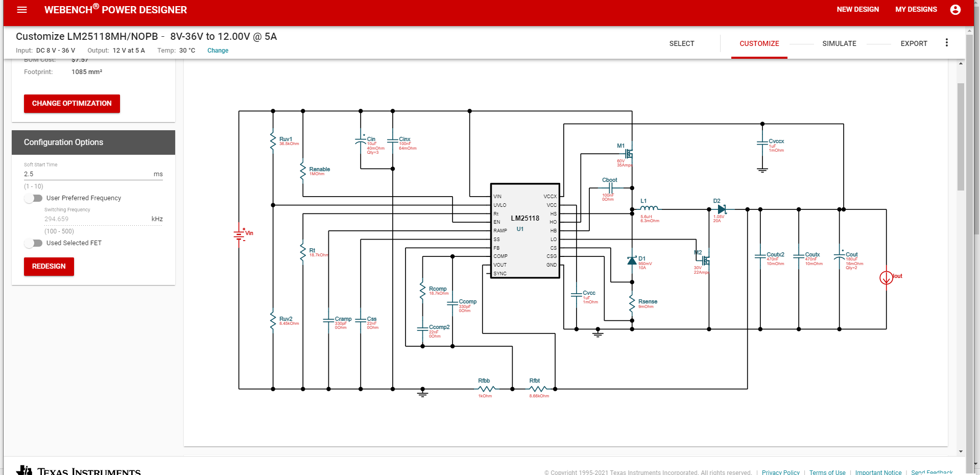Select the Coutx capacitor symbol

799,255
